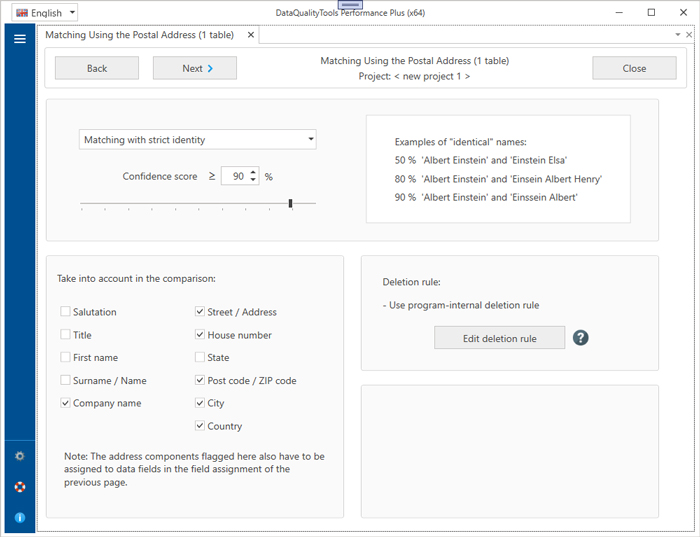Select the Matching Using the Postal Address tab
This screenshot has width=700, height=537.
click(x=140, y=35)
